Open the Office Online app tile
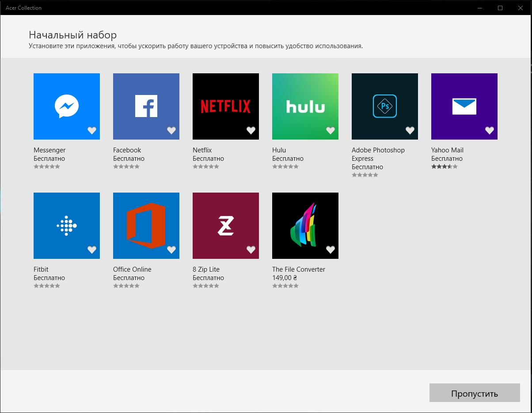 pos(146,226)
